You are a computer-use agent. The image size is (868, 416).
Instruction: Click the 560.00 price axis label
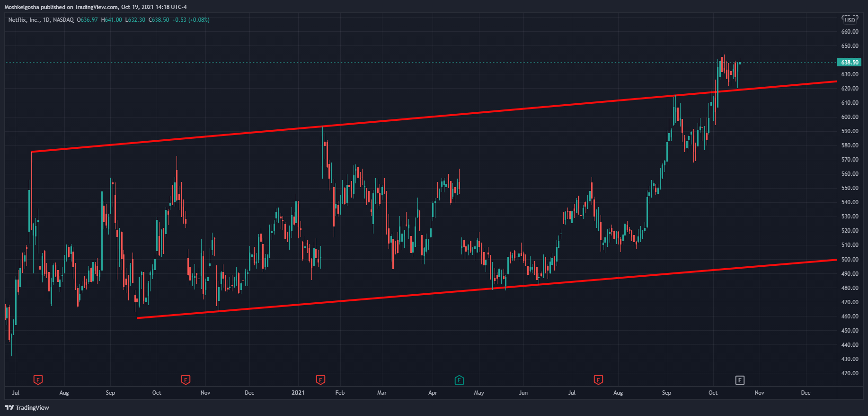coord(850,174)
